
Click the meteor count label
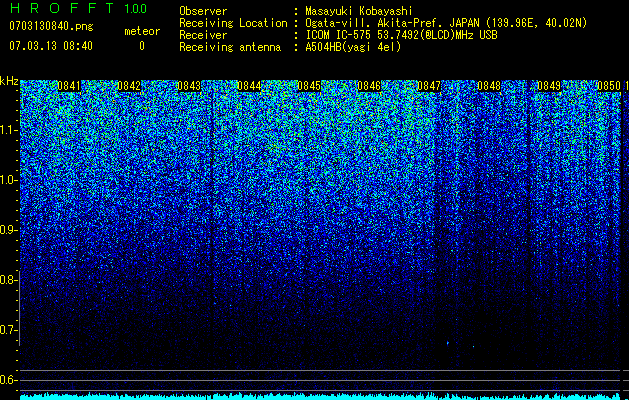click(x=142, y=31)
